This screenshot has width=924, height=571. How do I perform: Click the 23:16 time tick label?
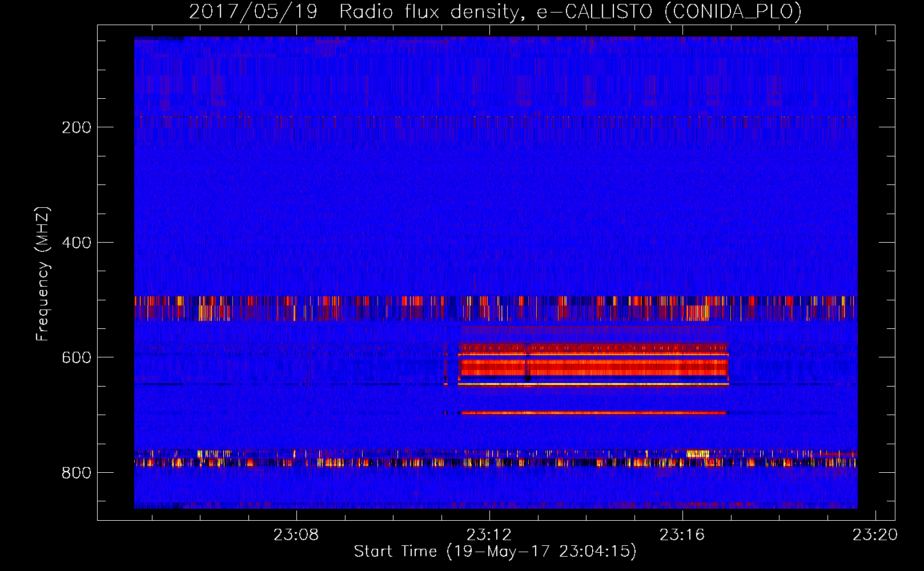click(682, 535)
